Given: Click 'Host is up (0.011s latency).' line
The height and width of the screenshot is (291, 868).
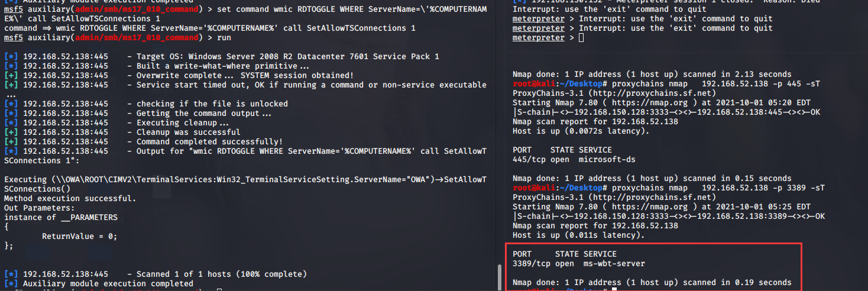Looking at the screenshot, I should 579,235.
